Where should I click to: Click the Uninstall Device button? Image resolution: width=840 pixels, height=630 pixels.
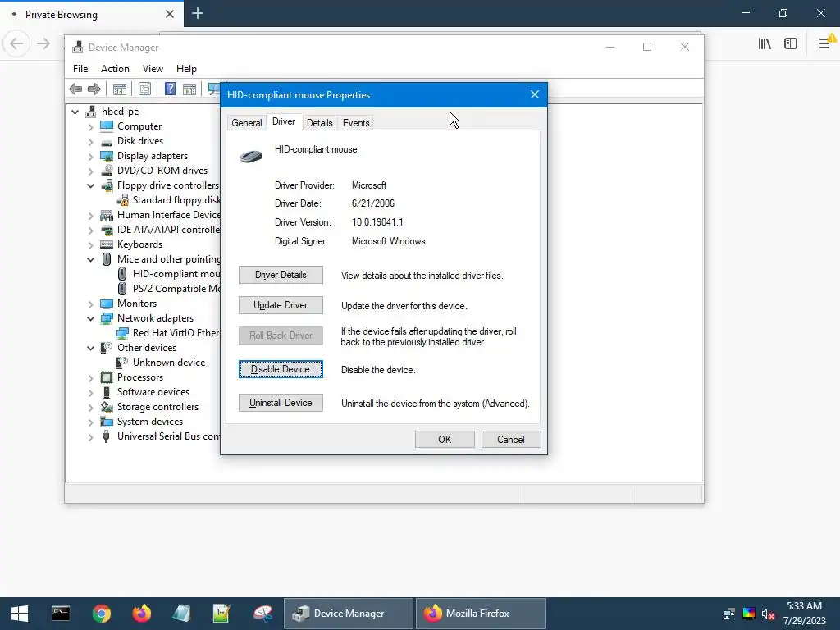pos(281,403)
